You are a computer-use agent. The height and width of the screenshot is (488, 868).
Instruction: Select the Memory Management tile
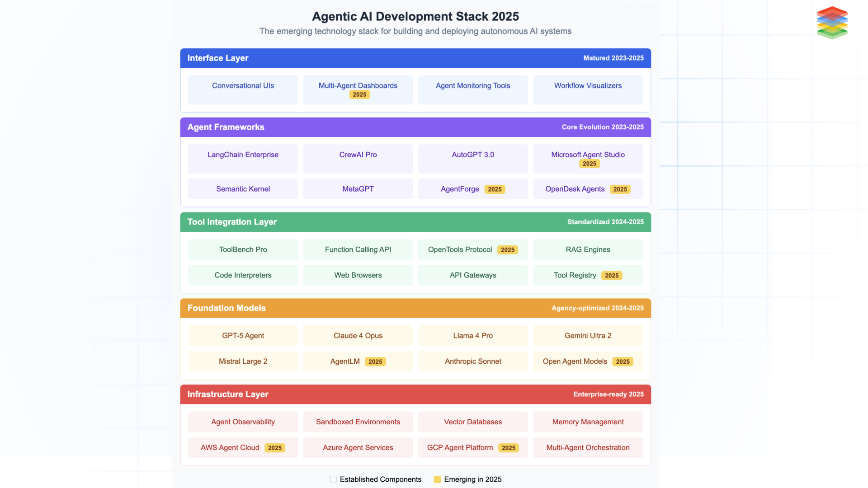coord(588,422)
